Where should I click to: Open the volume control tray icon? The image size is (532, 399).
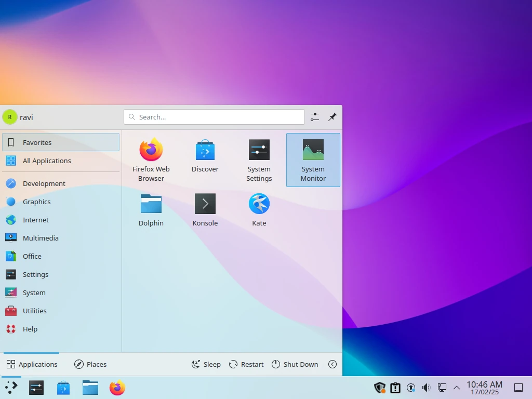tap(426, 388)
